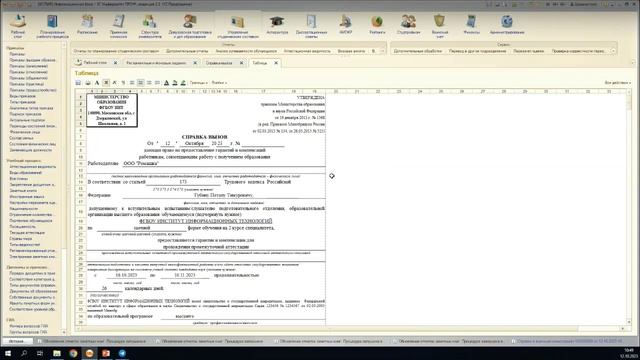The width and height of the screenshot is (640, 360).
Task: Open the Аспирантура graduation cap icon
Action: [x=277, y=24]
